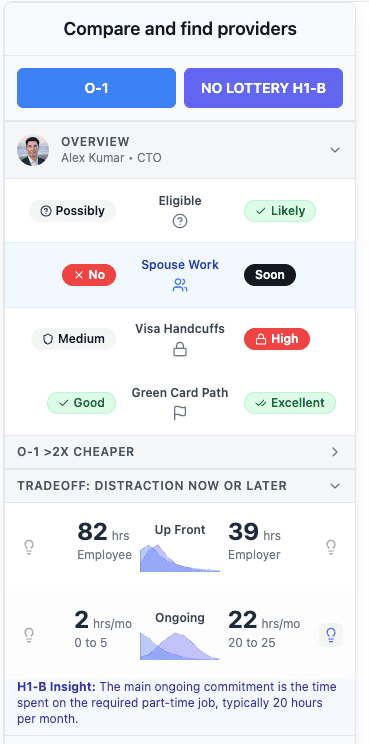Click the Up Front distribution chart
Viewport: 369px width, 744px height.
[x=180, y=558]
